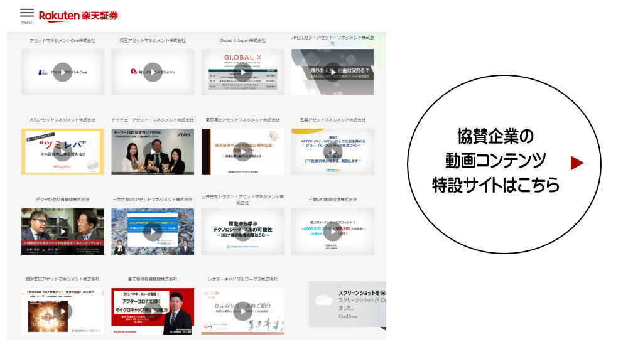Click the 東京海上アセットマネジメント株式会社 name
The width and height of the screenshot is (628, 364).
tap(242, 120)
